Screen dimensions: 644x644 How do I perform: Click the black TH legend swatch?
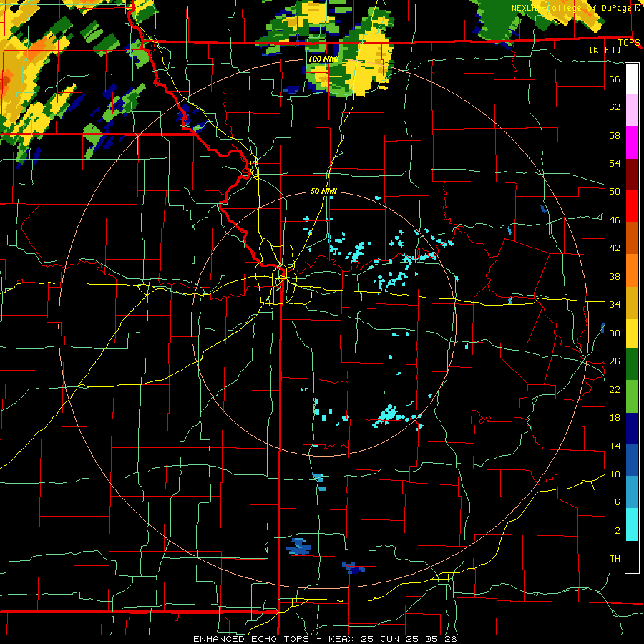coord(632,557)
